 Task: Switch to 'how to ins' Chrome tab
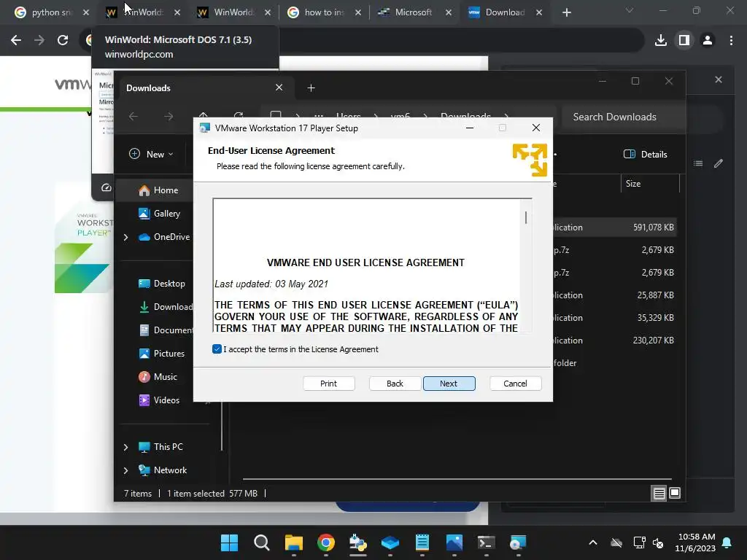coord(324,12)
